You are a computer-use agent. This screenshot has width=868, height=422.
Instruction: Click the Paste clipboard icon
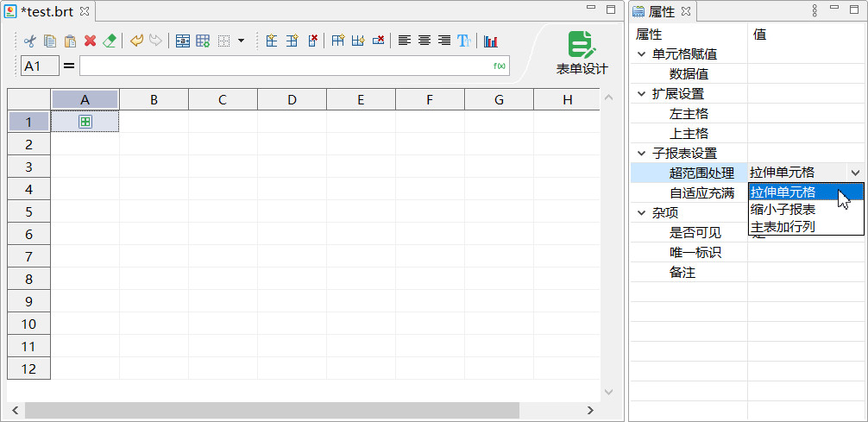70,41
